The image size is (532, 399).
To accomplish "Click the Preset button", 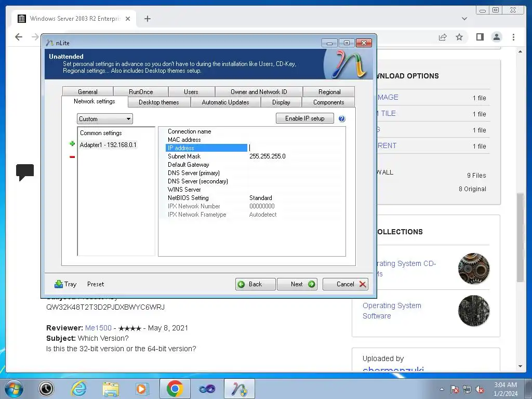I will click(96, 284).
